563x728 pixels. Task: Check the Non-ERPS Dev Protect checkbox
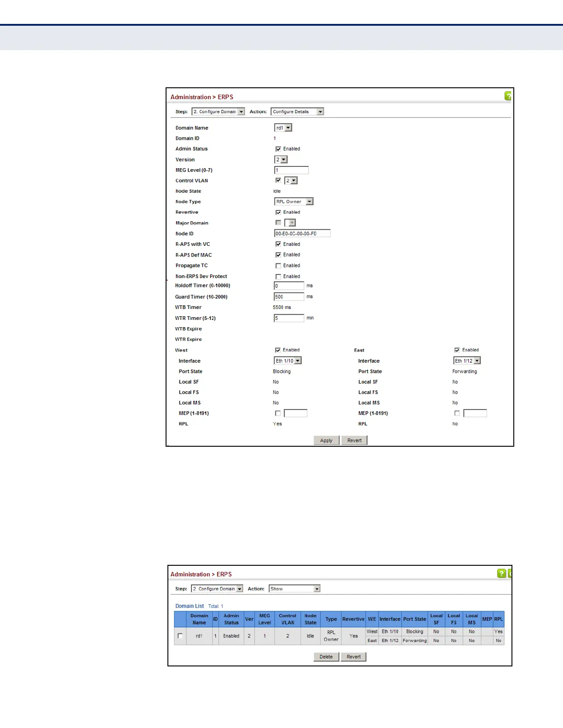278,277
